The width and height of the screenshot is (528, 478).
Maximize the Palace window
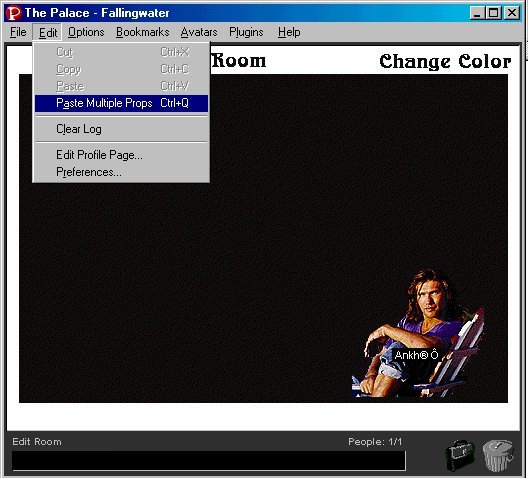(x=494, y=13)
